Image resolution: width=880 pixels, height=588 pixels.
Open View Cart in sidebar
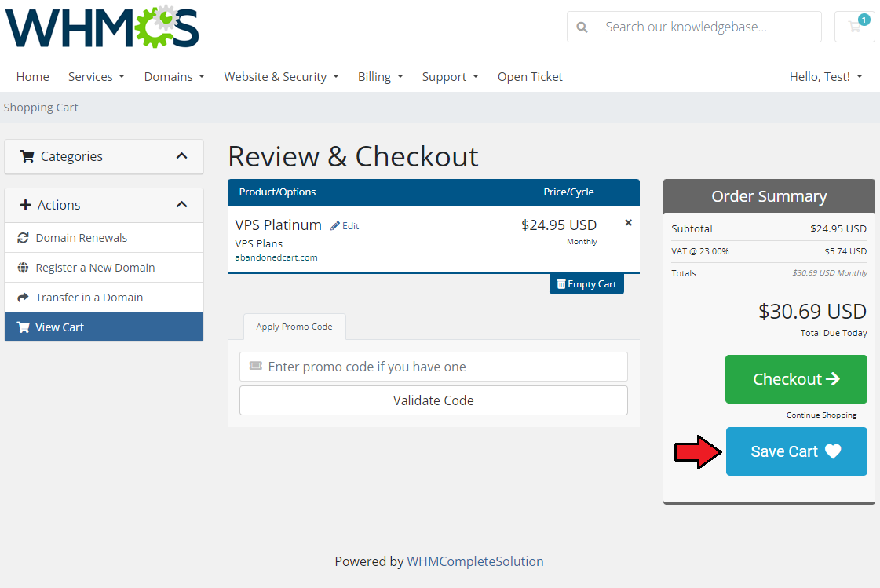pos(104,327)
